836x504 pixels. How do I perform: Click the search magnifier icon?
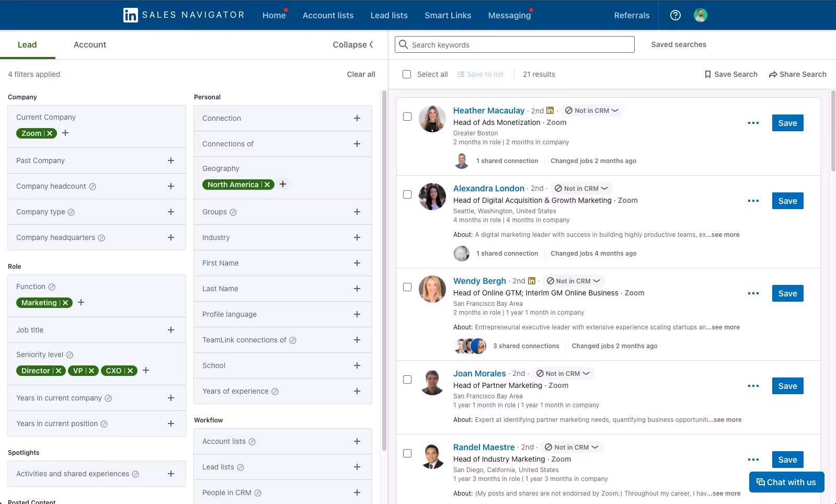coord(404,44)
